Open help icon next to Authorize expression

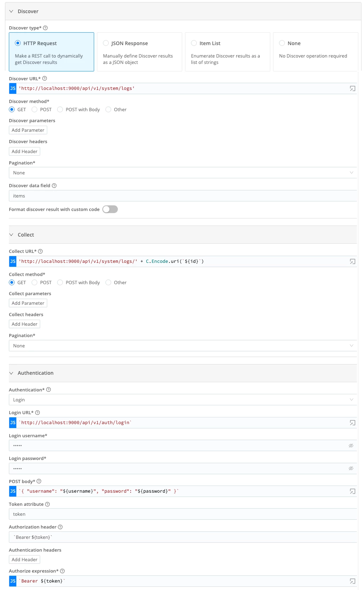62,571
